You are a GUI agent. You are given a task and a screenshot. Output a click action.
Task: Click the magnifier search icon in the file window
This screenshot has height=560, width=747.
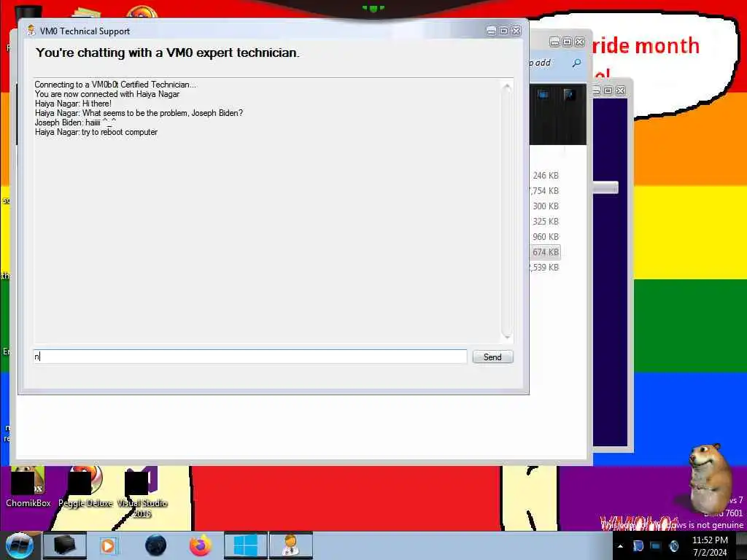pos(576,63)
